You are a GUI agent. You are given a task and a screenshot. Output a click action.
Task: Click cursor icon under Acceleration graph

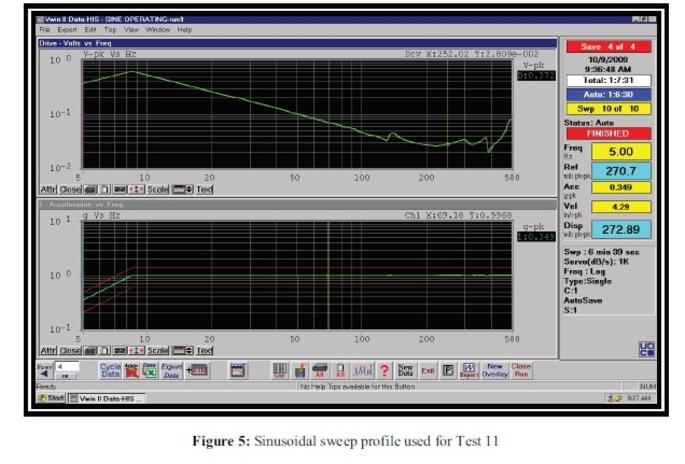137,351
